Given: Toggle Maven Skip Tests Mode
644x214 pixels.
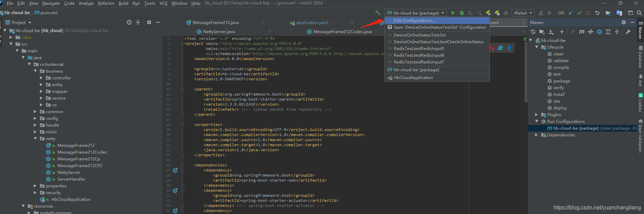Looking at the screenshot, I should [599, 32].
